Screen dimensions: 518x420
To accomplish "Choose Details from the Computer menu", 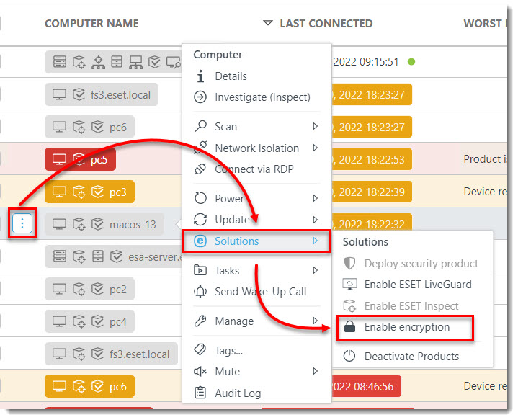I will [x=231, y=76].
